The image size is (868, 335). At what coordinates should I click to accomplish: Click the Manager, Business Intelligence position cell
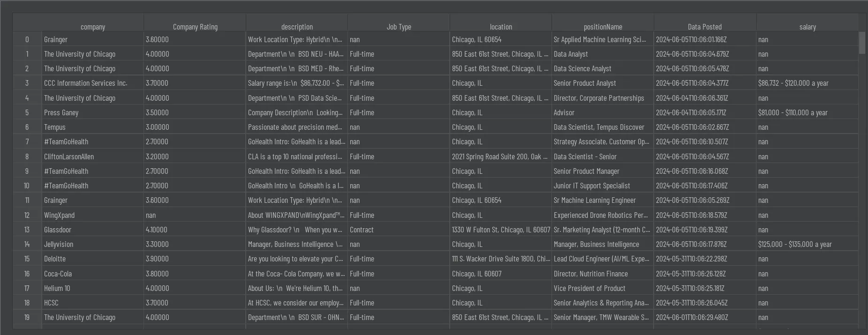(603, 244)
